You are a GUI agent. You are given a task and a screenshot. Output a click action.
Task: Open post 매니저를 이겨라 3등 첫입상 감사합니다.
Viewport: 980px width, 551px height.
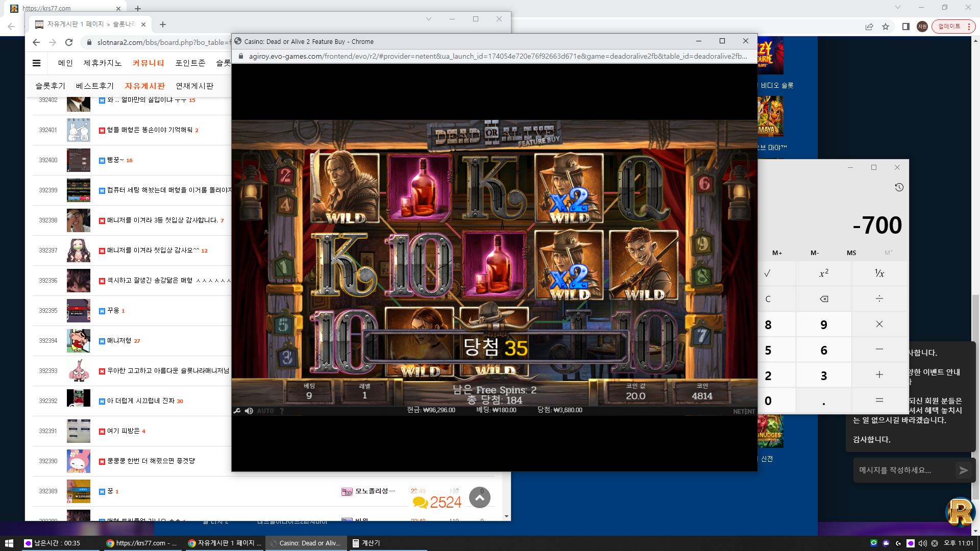pos(162,220)
